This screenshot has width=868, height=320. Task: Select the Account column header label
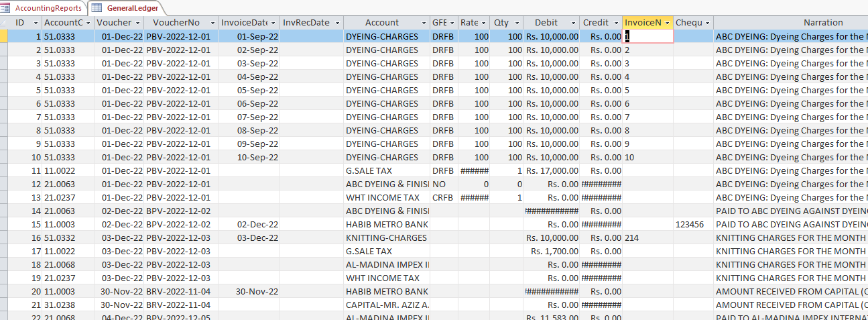(x=382, y=23)
